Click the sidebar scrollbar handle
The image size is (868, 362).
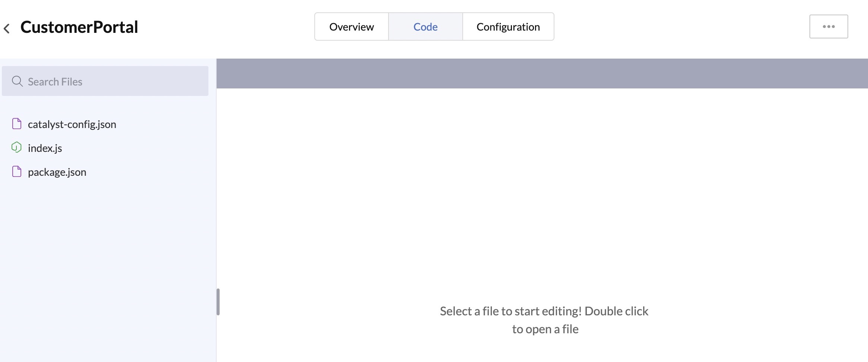coord(218,302)
